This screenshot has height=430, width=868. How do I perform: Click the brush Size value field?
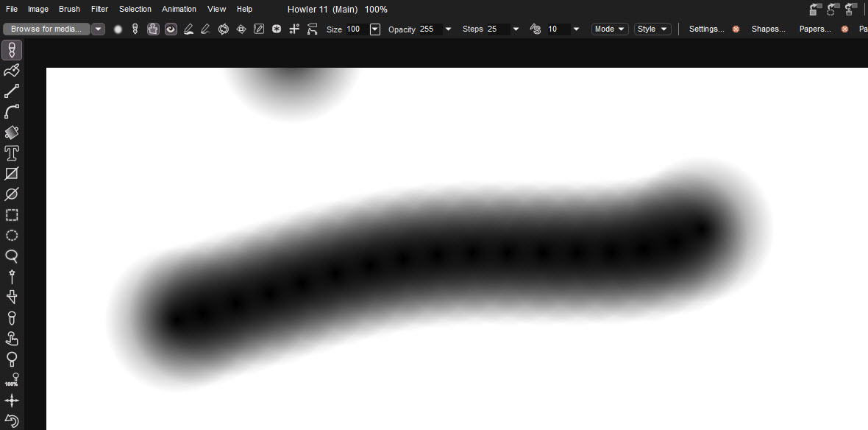(355, 29)
